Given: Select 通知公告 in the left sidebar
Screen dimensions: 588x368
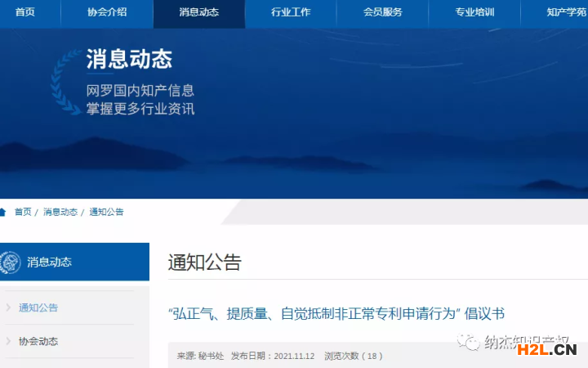Looking at the screenshot, I should pos(38,308).
